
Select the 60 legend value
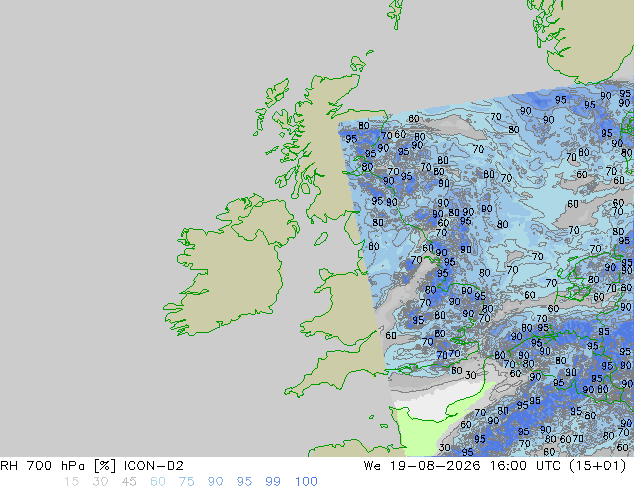(158, 482)
